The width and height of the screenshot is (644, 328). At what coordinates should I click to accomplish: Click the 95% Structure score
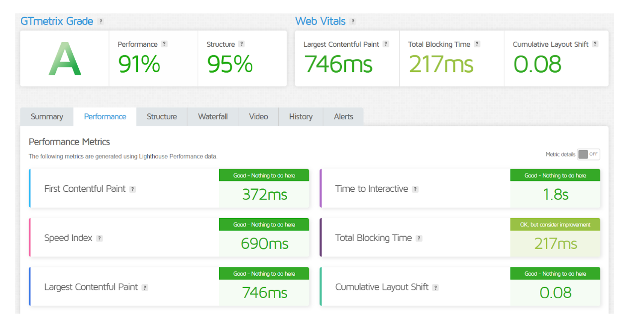coord(230,64)
